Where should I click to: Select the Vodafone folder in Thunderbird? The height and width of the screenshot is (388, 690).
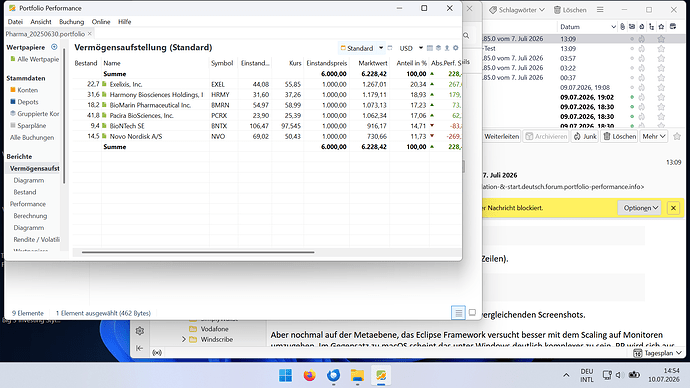coord(214,329)
